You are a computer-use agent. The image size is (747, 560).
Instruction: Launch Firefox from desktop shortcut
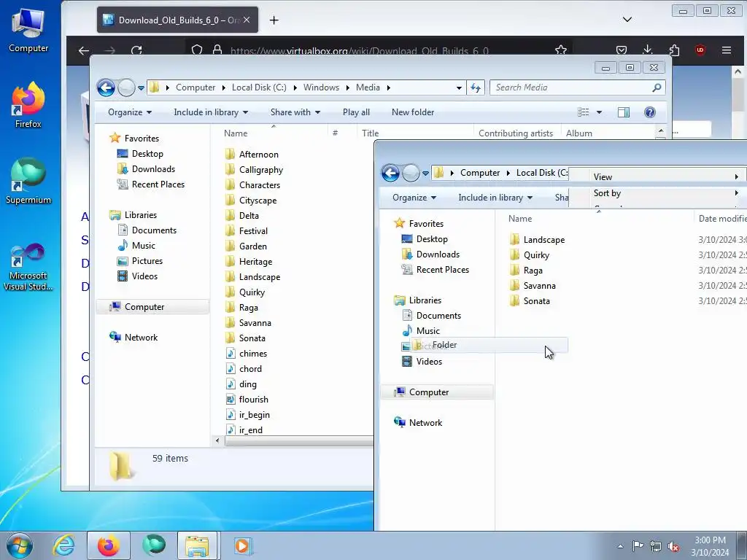(x=28, y=105)
